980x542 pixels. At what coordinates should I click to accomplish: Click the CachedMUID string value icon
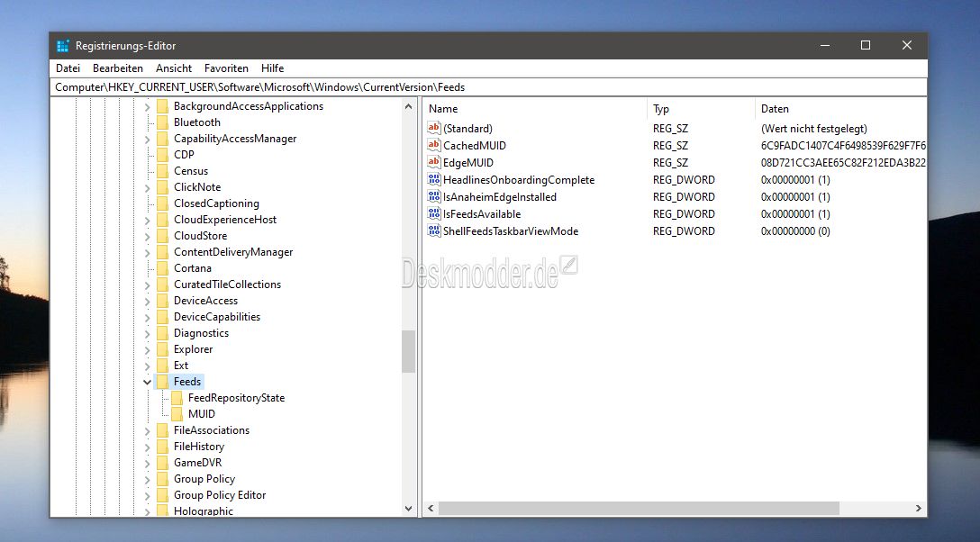pyautogui.click(x=434, y=145)
